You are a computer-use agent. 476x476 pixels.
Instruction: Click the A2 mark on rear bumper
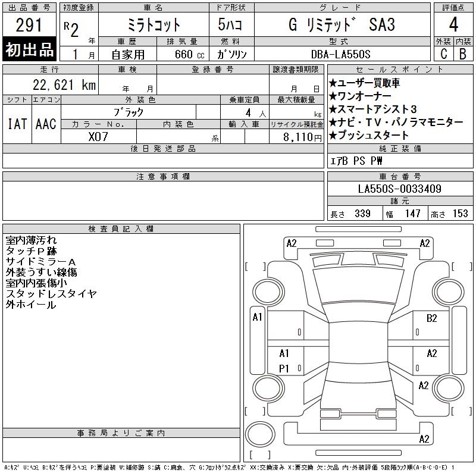[x=424, y=439]
